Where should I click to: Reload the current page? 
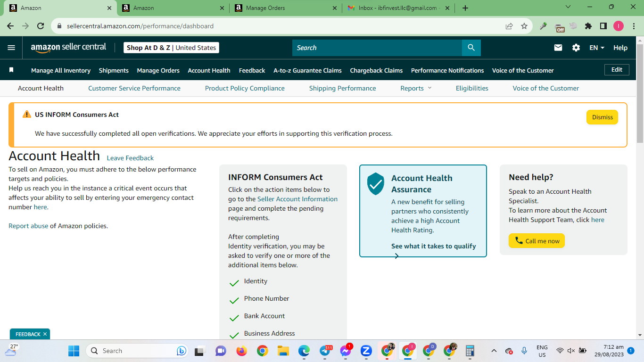click(41, 26)
